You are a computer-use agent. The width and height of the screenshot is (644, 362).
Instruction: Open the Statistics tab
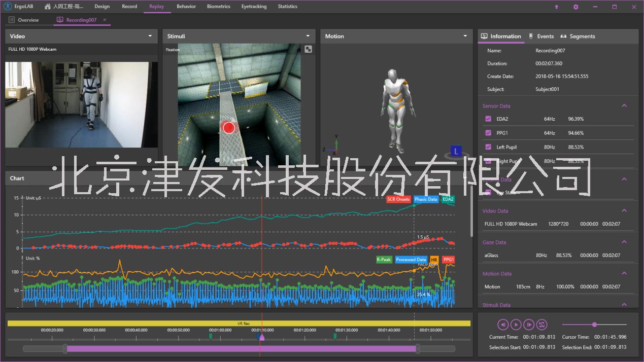(288, 7)
